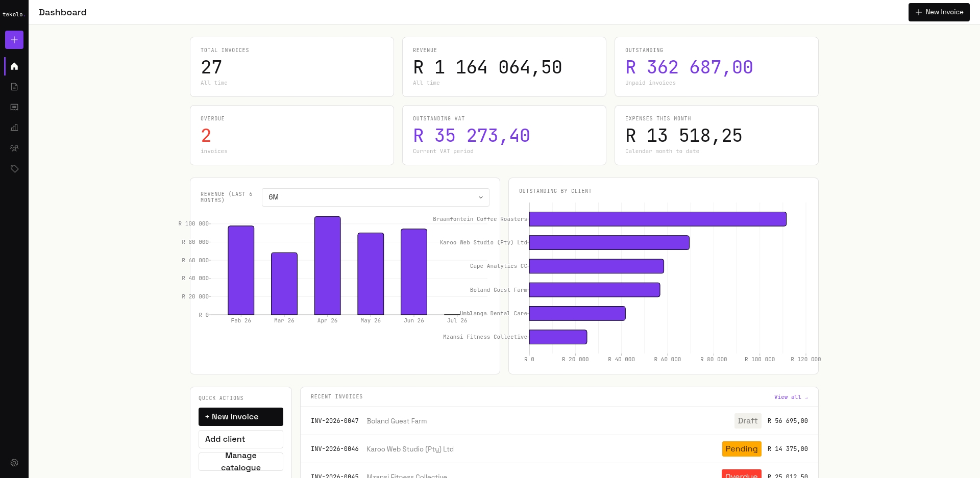Open invoice INV-2026-0046 row
The image size is (980, 478).
point(559,449)
